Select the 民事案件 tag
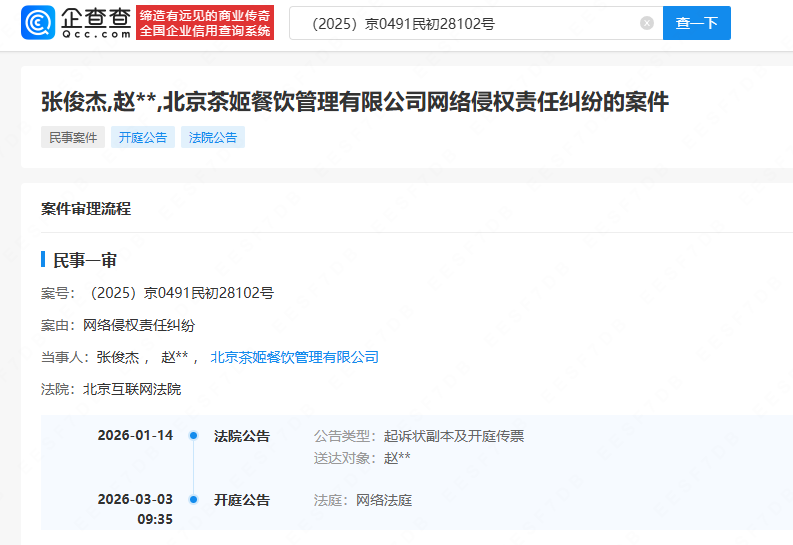This screenshot has width=793, height=545. pos(73,138)
